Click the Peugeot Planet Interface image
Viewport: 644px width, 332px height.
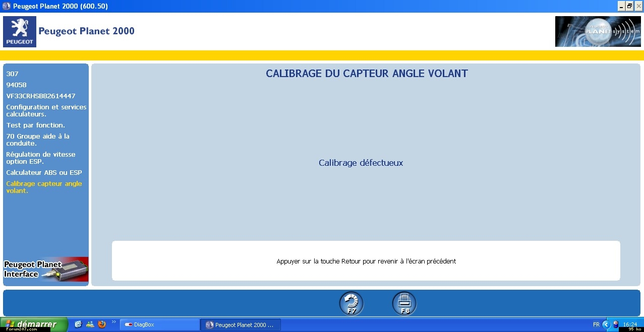(46, 270)
